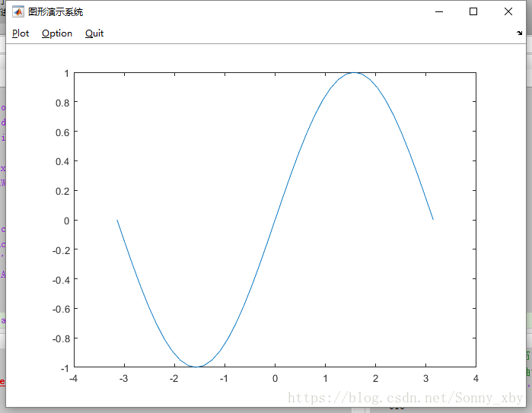This screenshot has height=413, width=532.
Task: Click the y-axis tick label 0.8
Action: pos(62,103)
